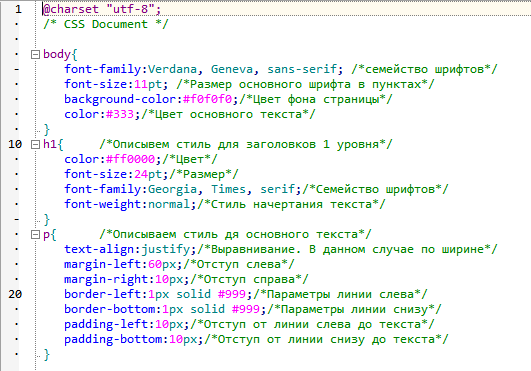Click the closing brace of the body rule
The width and height of the screenshot is (531, 371).
click(47, 129)
